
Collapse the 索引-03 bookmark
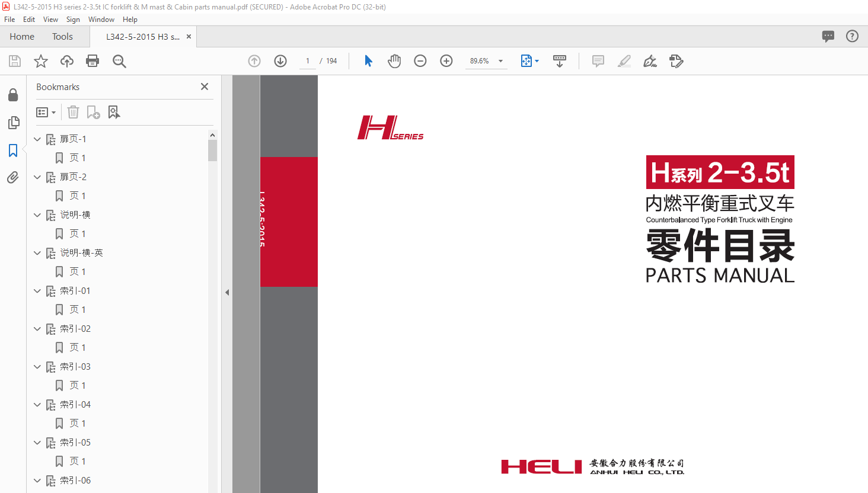pos(37,367)
